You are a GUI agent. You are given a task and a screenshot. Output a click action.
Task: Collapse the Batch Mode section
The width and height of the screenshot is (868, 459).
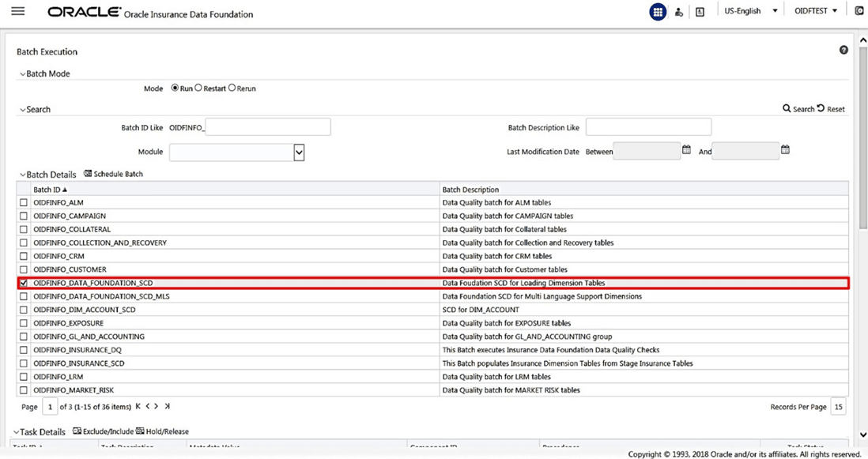point(23,74)
